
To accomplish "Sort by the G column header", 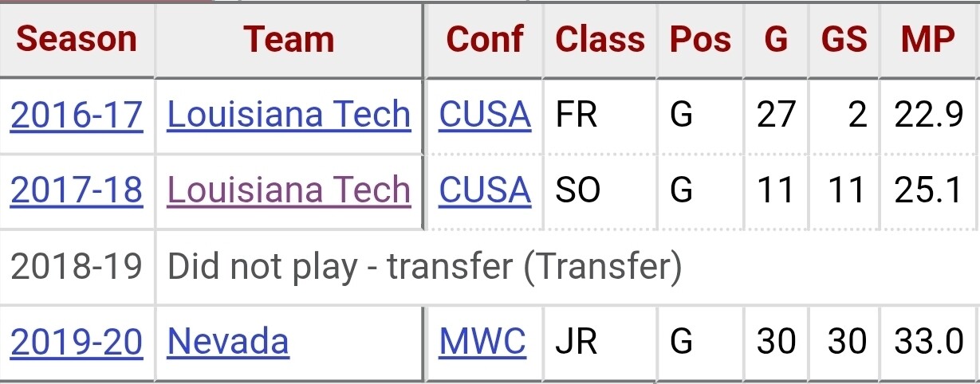I will coord(776,40).
